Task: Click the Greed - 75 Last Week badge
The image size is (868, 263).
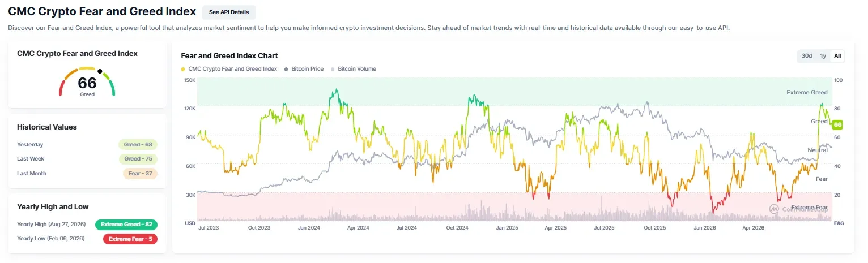Action: pos(138,159)
